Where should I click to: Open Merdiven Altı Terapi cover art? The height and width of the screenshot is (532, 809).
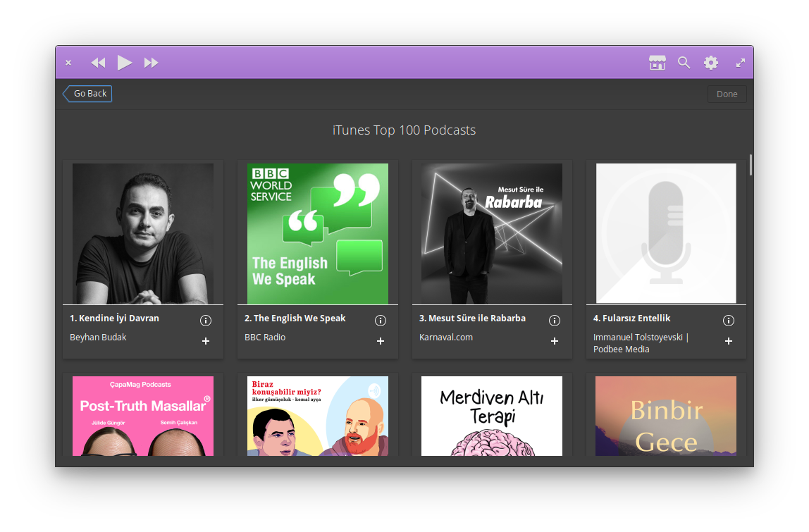[x=492, y=416]
